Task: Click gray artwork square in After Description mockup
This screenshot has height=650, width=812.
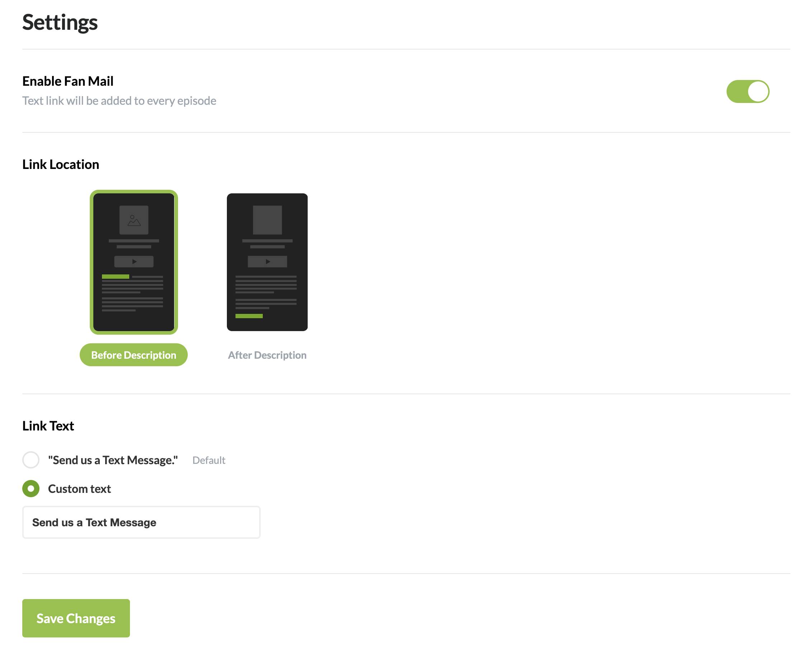Action: click(267, 220)
